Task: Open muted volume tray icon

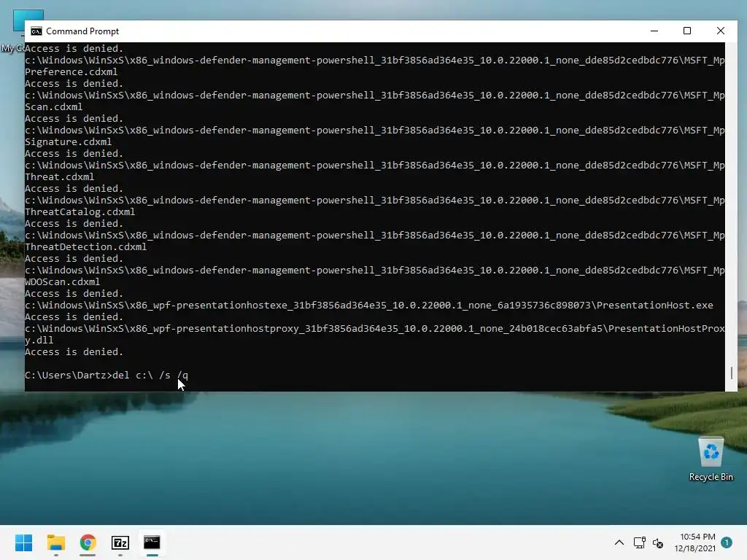Action: coord(658,542)
